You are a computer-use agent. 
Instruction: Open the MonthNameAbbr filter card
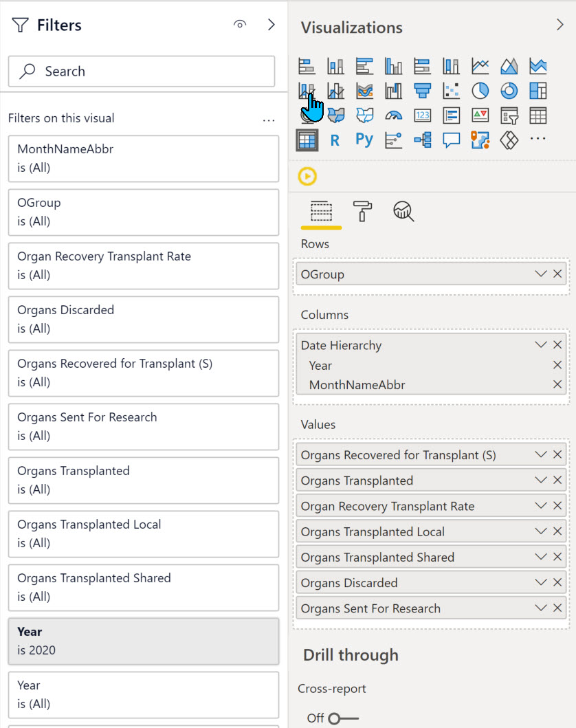pos(144,159)
